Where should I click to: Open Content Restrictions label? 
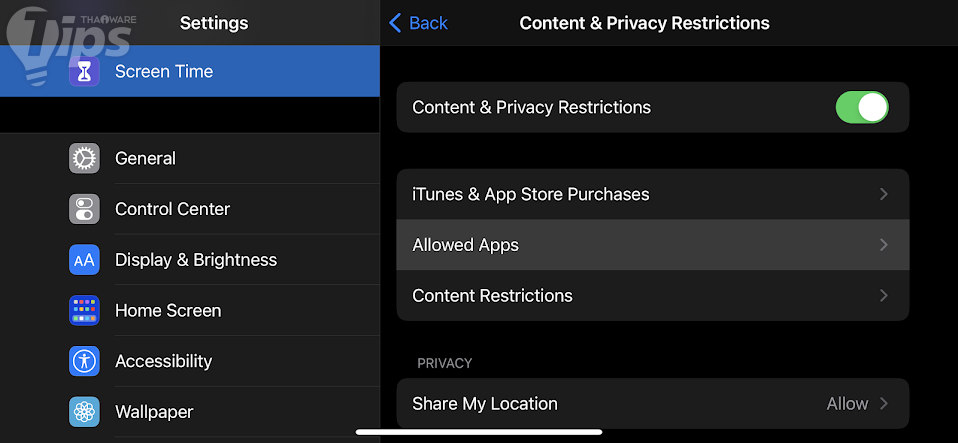492,296
